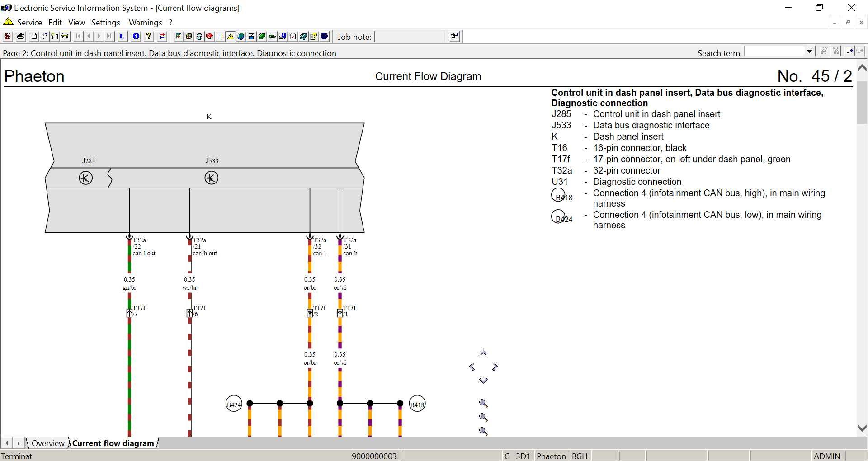Click vertical scrollbar down arrow
This screenshot has height=461, width=868.
[x=862, y=428]
